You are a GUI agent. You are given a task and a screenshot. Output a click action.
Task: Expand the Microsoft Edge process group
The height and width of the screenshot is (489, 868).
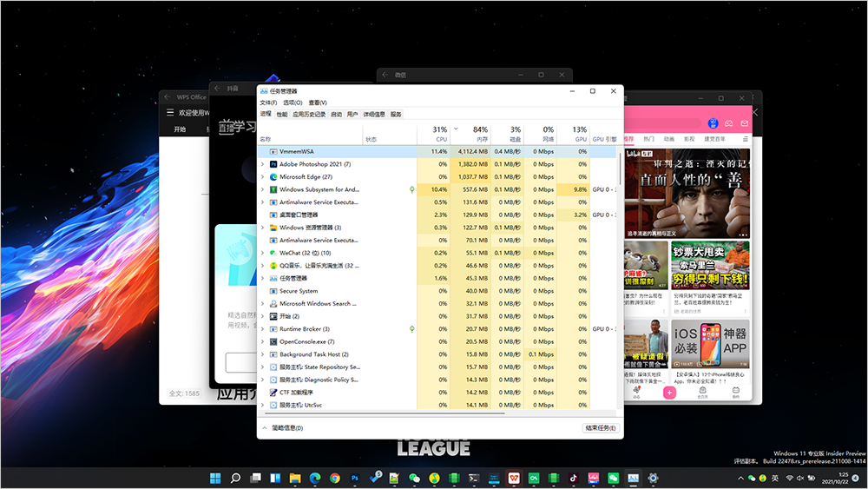[x=263, y=176]
